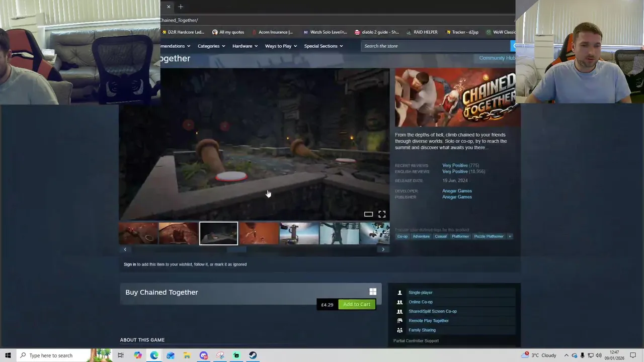Open the Shared/Split Screen Co-op link

pos(432,311)
